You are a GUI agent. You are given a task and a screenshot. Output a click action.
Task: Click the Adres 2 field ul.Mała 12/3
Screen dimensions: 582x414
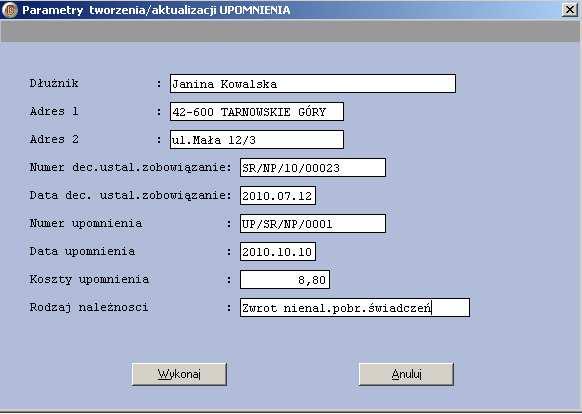click(x=256, y=140)
